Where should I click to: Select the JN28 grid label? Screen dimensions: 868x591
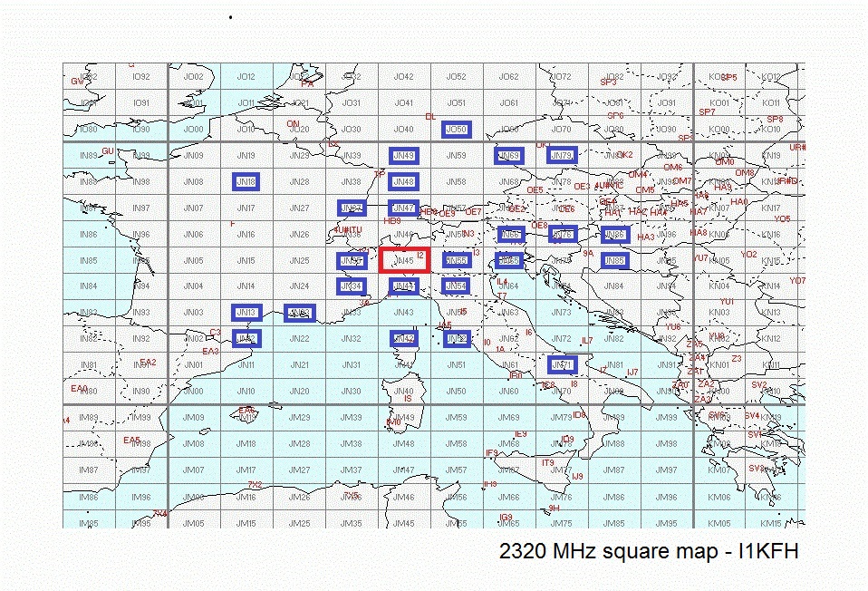coord(300,181)
